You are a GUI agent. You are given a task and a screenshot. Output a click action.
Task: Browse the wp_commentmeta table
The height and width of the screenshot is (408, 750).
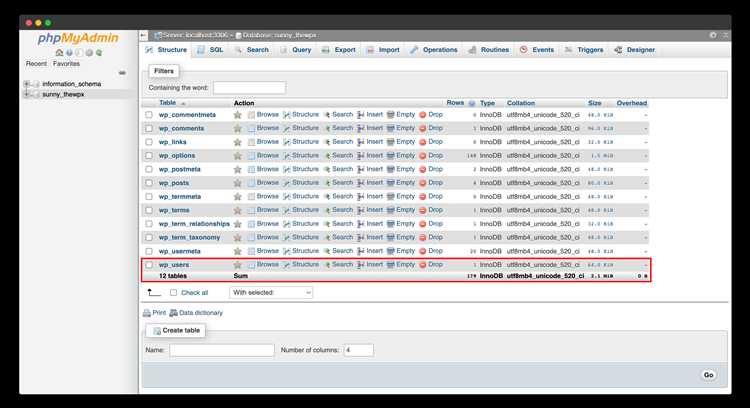[263, 115]
